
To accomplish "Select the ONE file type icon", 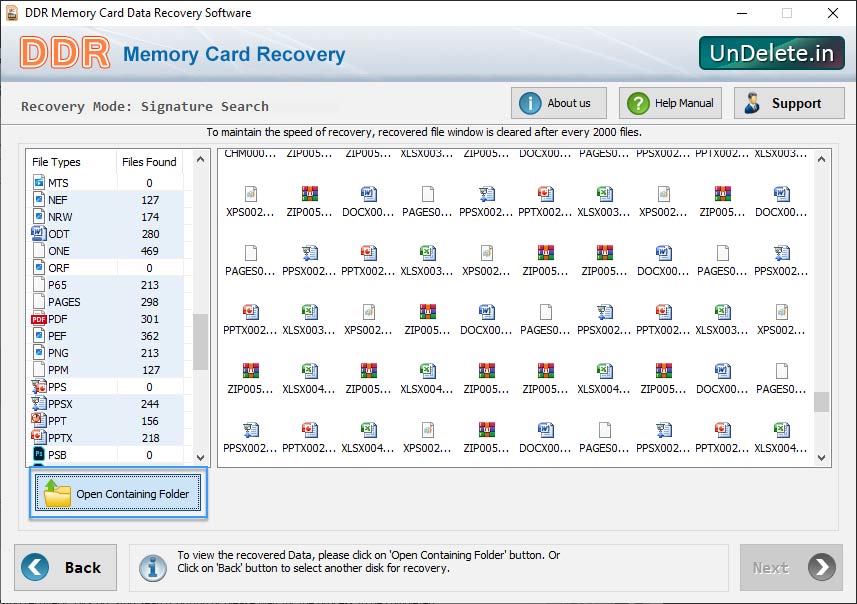I will 39,250.
